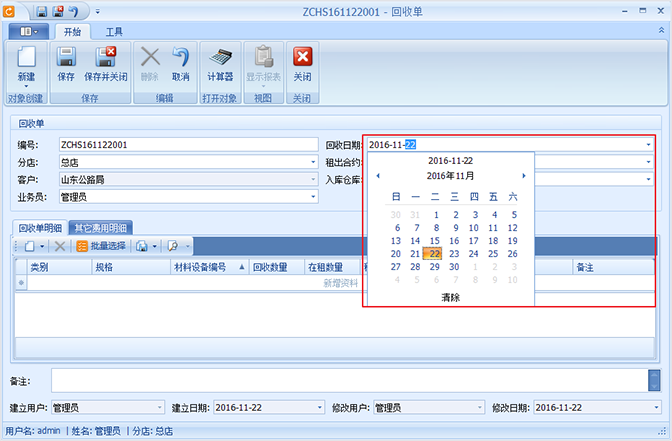Viewport: 672px width, 441px height.
Task: Switch to 其它费用明细 tab
Action: pos(101,227)
